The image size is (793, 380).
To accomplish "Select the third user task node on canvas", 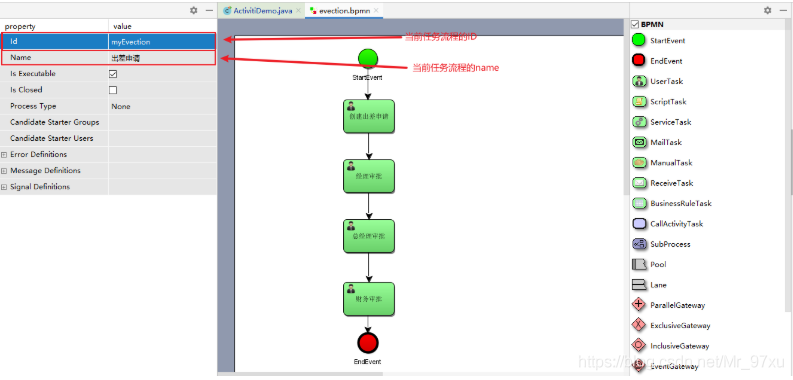I will 369,236.
